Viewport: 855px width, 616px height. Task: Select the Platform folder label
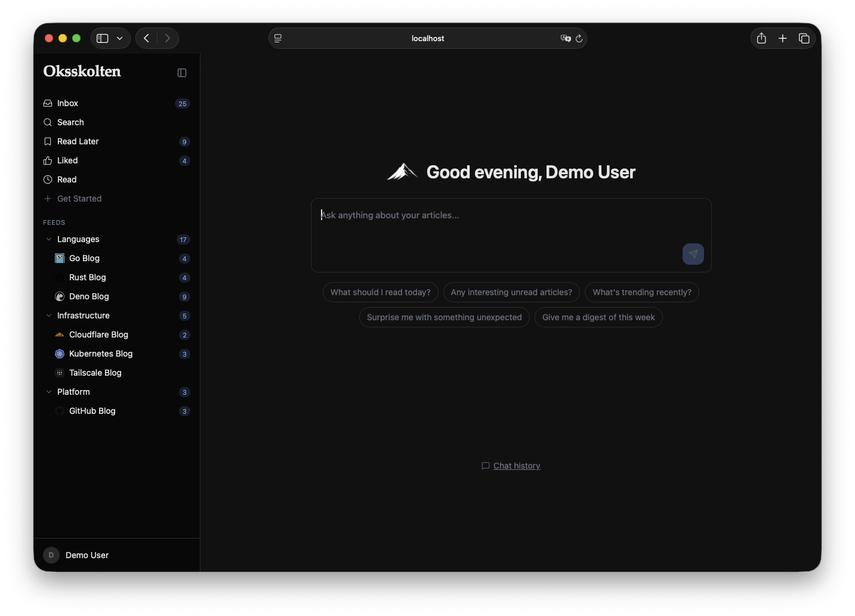pos(73,392)
